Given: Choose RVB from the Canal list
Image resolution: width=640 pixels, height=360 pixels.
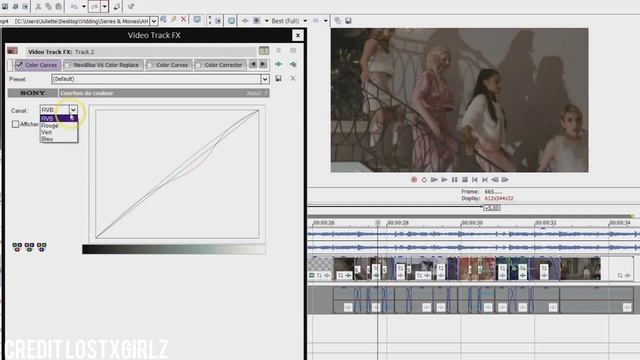Looking at the screenshot, I should (x=59, y=118).
